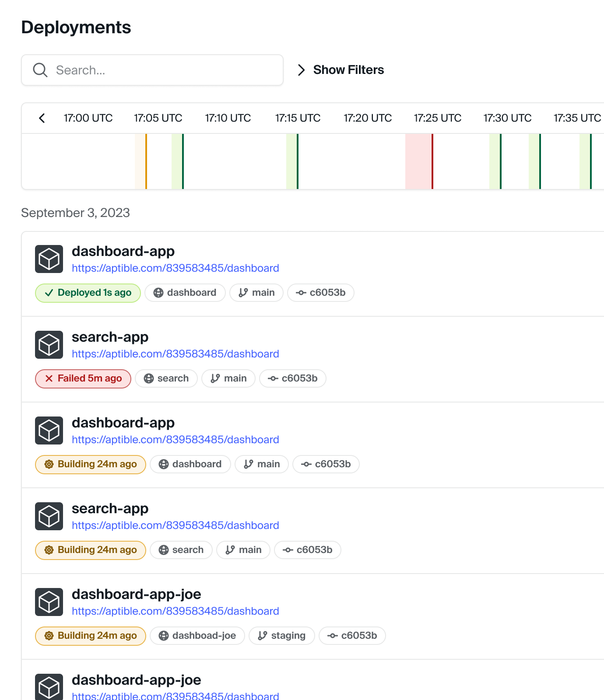This screenshot has height=700, width=604.
Task: Select the 17:05 UTC timeline label
Action: coord(158,118)
